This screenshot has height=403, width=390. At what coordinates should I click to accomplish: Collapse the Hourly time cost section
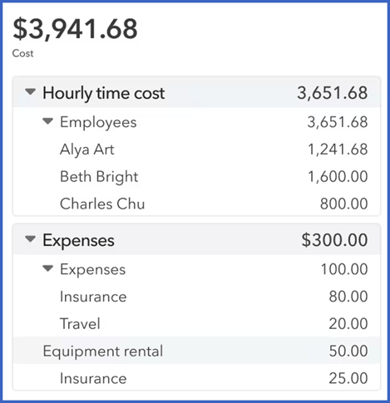[30, 92]
